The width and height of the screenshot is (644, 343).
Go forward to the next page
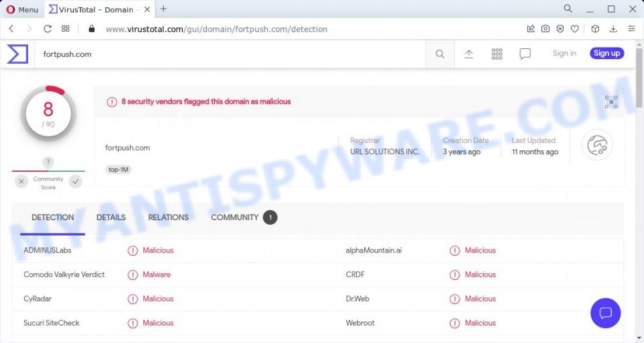(x=29, y=29)
